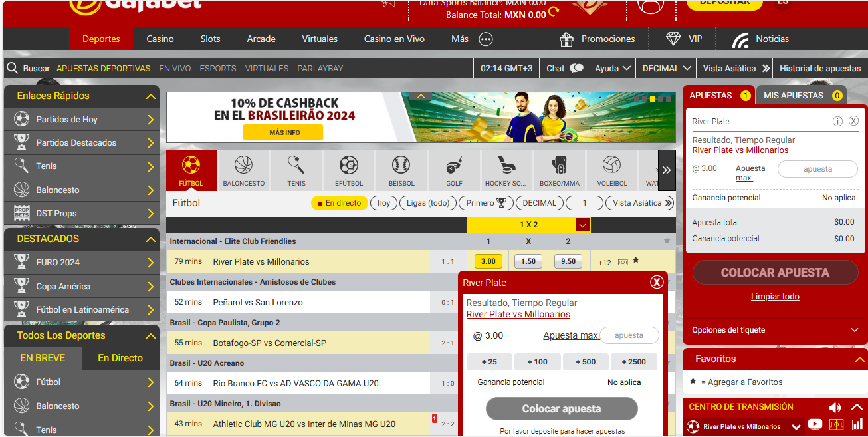This screenshot has height=437, width=868.
Task: Favorite the River Plate vs Millonarios match
Action: point(636,261)
